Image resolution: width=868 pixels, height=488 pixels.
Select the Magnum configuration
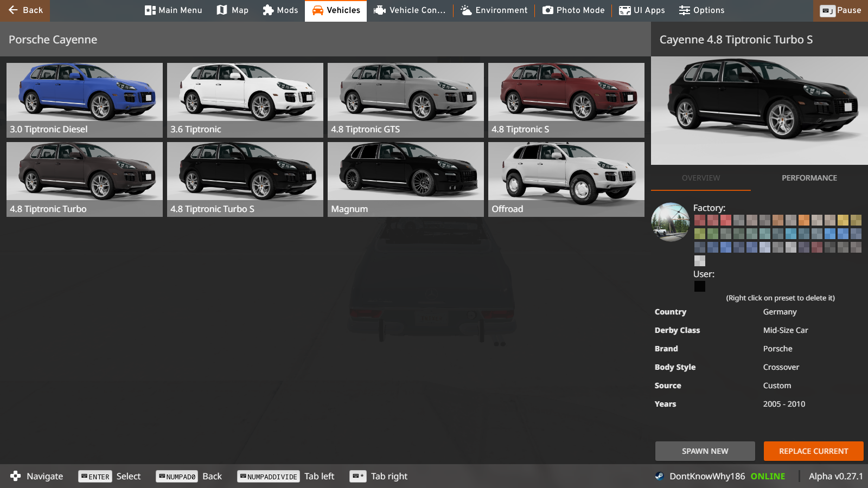[406, 179]
